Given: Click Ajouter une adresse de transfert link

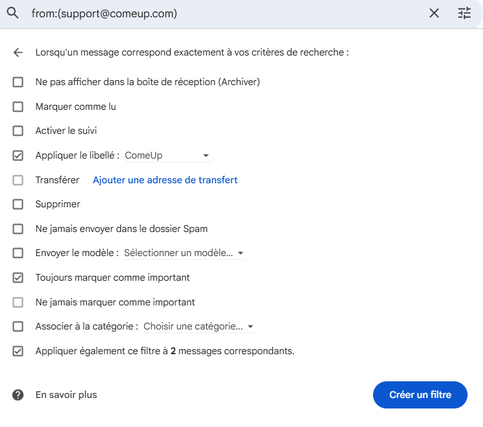Looking at the screenshot, I should 165,180.
